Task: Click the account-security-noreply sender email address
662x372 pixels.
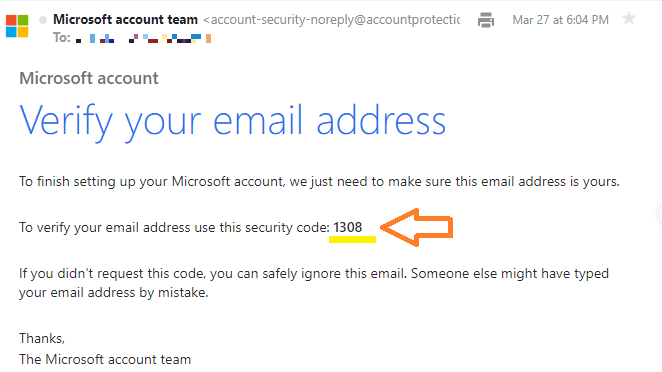Action: tap(332, 20)
